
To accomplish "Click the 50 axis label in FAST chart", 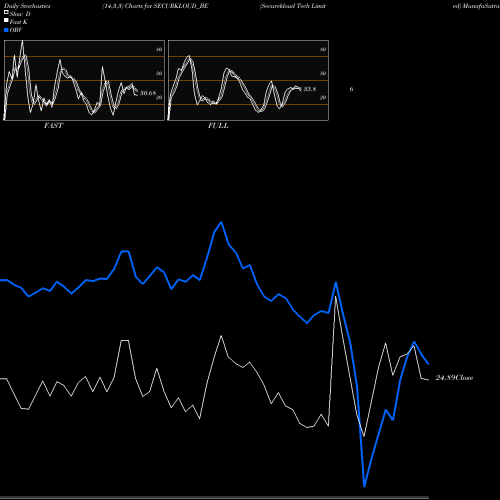I will [x=159, y=73].
